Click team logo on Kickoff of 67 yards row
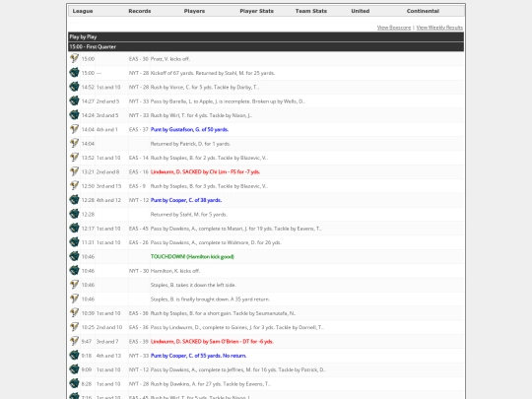Image resolution: width=532 pixels, height=399 pixels. coord(74,73)
